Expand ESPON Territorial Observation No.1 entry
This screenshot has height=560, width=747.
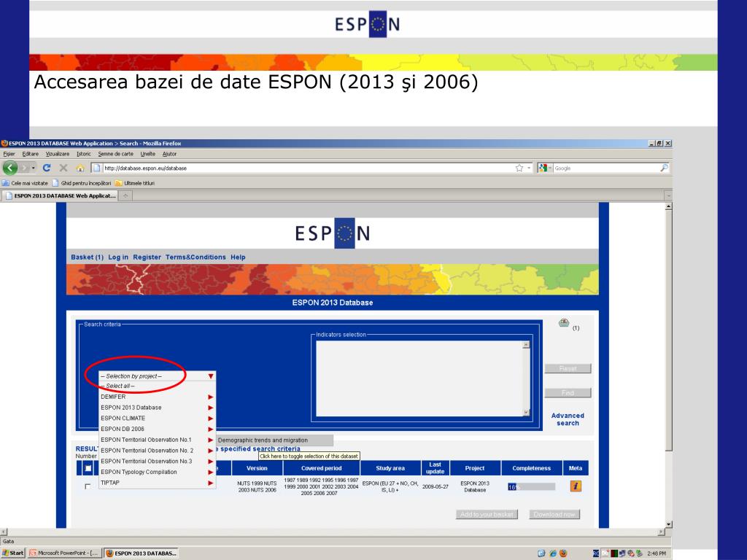click(158, 440)
